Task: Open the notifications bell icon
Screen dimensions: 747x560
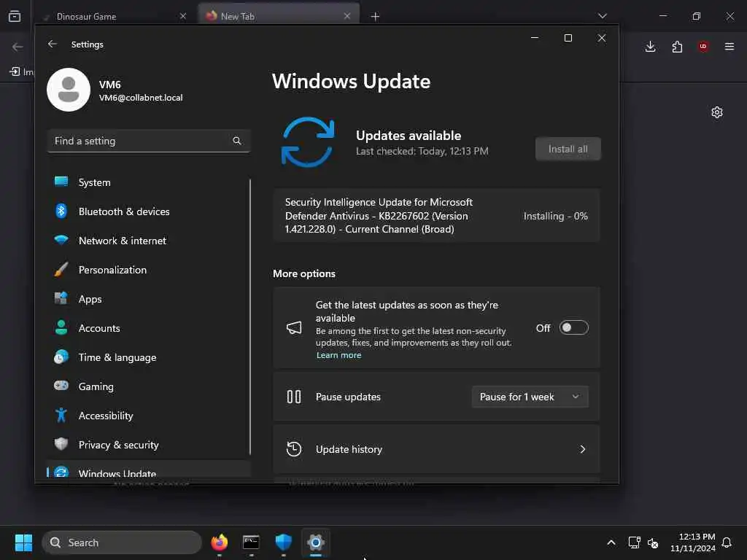Action: [x=727, y=542]
